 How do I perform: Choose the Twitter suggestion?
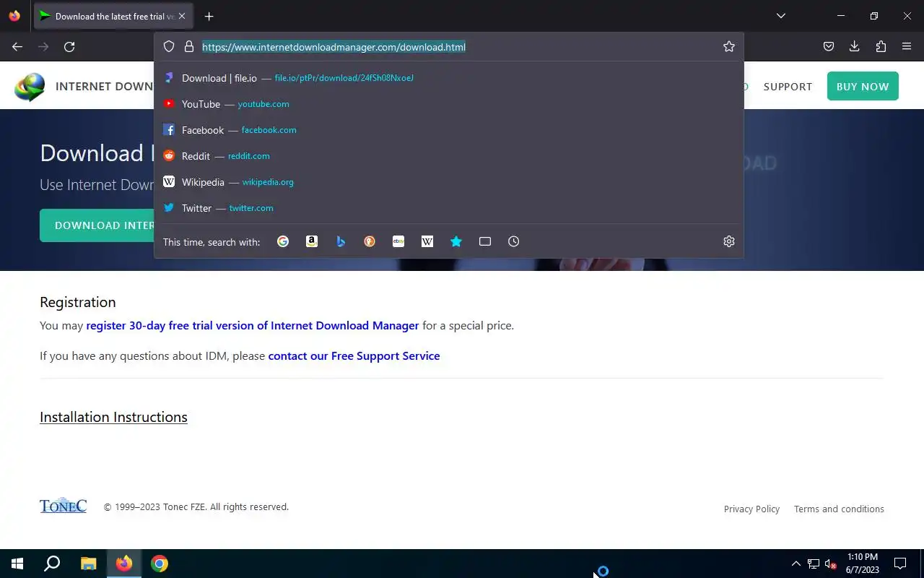tap(449, 208)
